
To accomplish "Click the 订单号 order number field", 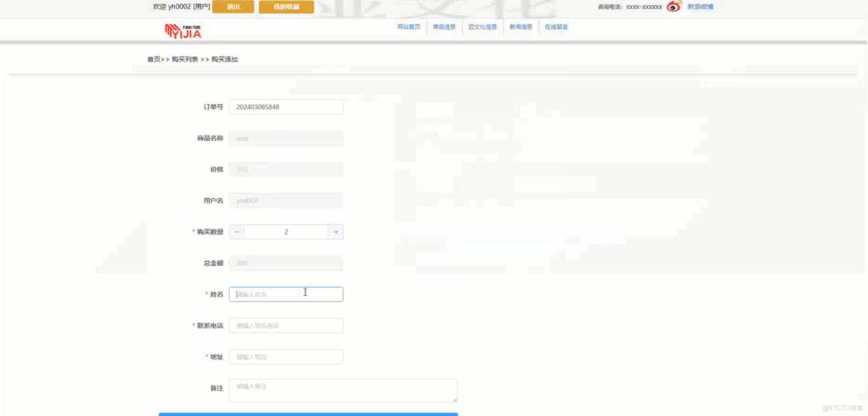I will click(286, 107).
